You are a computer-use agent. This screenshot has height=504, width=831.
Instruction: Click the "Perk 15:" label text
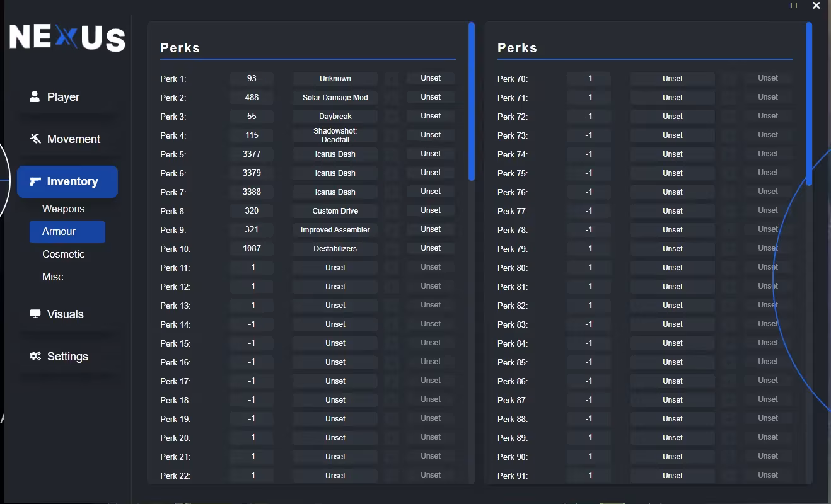175,343
